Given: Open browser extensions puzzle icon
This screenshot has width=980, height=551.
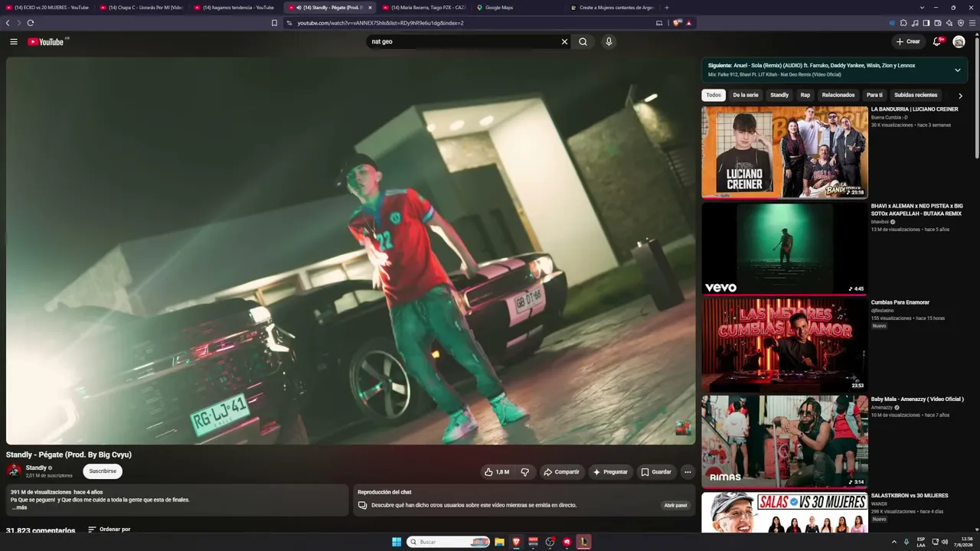Looking at the screenshot, I should click(903, 23).
